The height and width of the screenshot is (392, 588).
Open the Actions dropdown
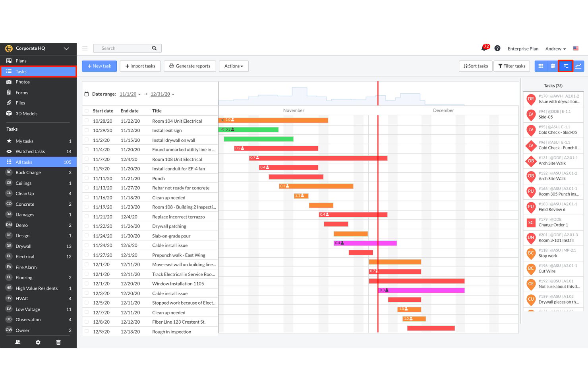(234, 66)
